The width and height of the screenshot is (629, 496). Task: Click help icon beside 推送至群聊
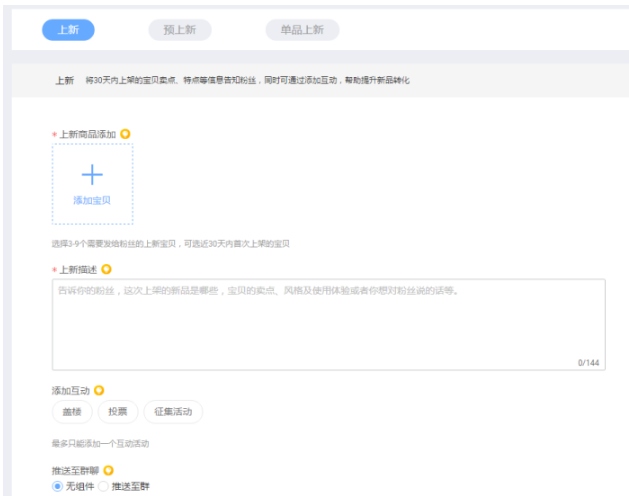tap(108, 470)
